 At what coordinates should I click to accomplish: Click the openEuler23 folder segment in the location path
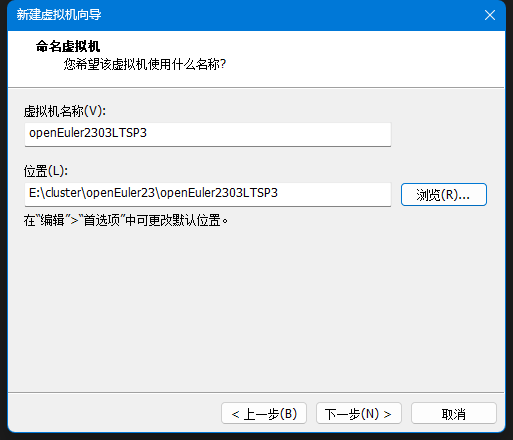click(x=121, y=193)
